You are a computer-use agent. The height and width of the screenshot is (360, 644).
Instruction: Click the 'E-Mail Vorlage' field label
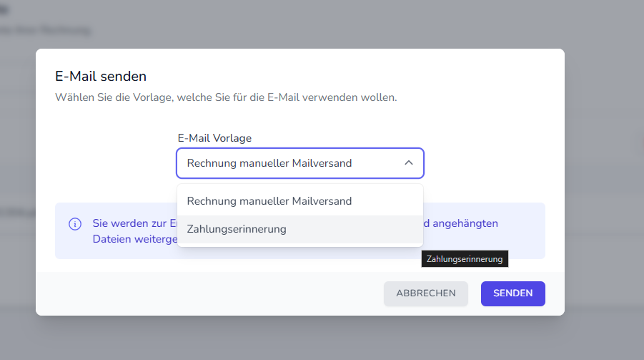[214, 138]
